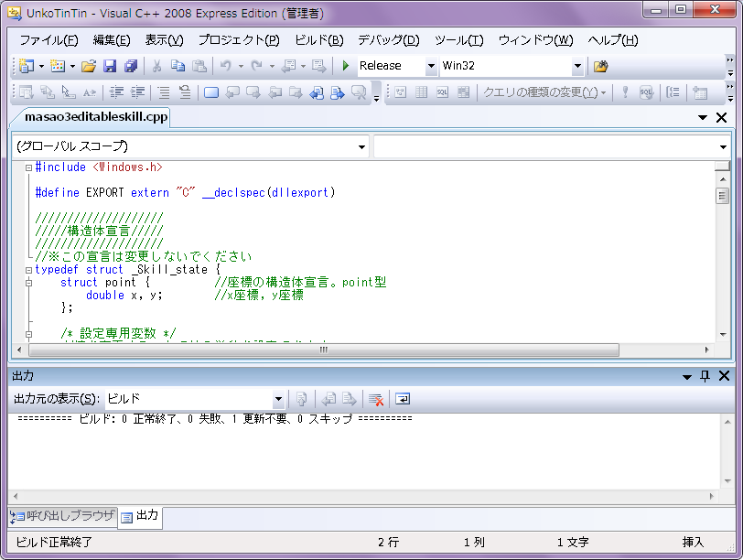
Task: Clear all output text icon
Action: coord(376,399)
